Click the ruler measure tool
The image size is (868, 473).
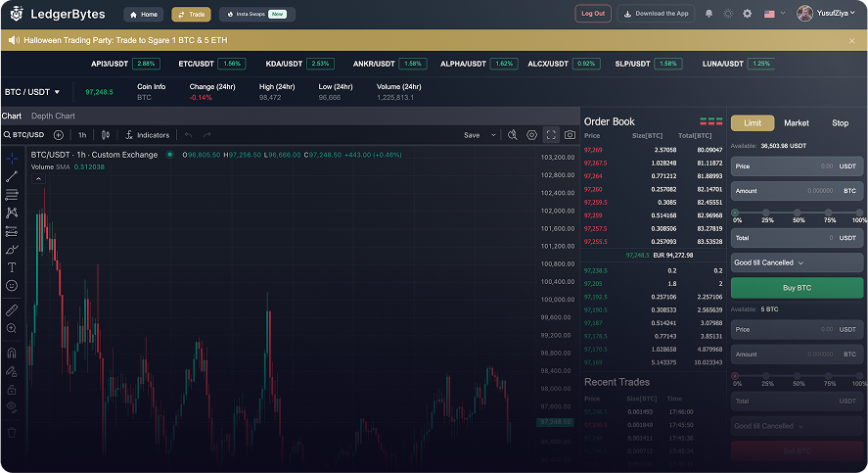[x=12, y=309]
